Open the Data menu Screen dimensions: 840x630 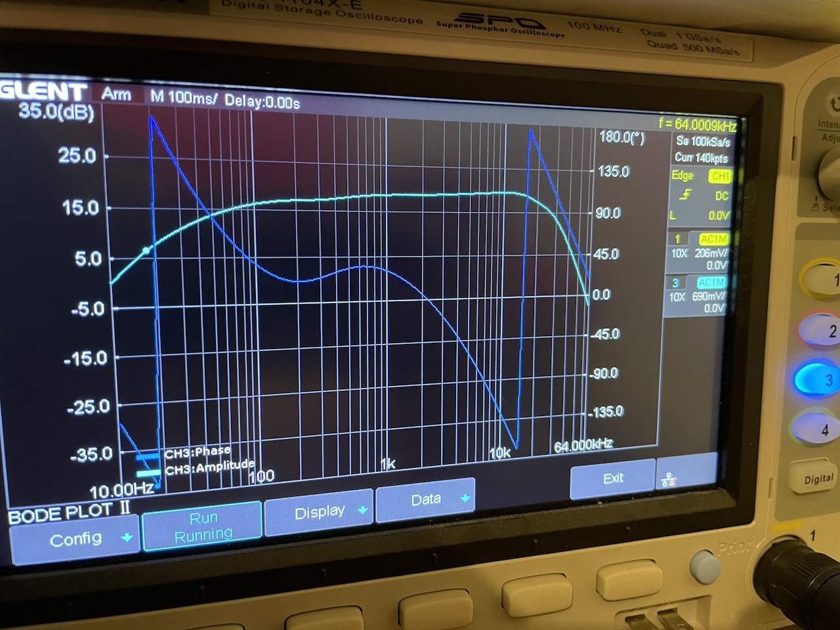(425, 499)
